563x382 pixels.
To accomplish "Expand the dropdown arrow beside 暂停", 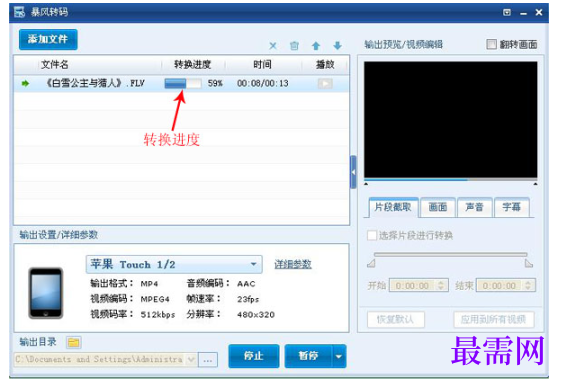I will (x=339, y=356).
